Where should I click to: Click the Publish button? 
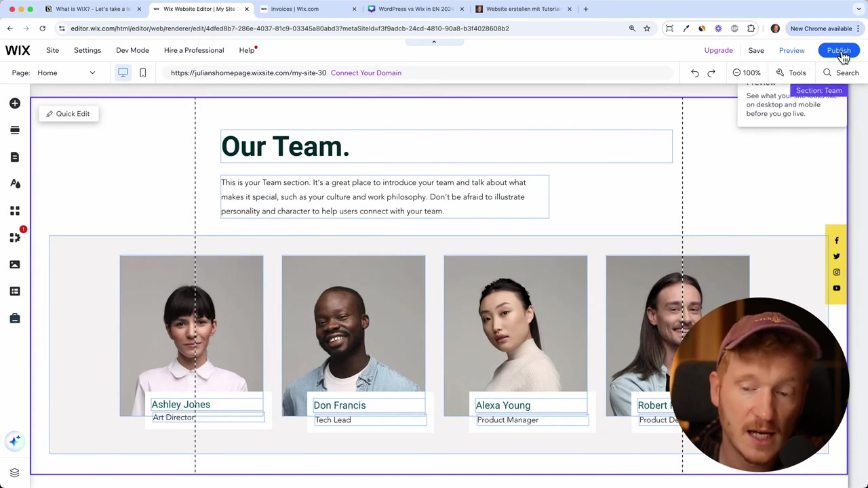click(839, 50)
